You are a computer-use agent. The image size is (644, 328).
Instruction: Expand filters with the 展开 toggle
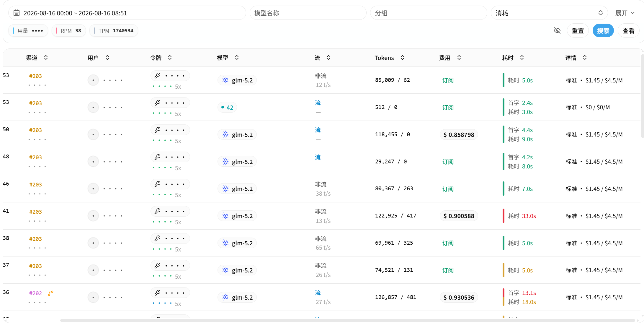pyautogui.click(x=625, y=13)
